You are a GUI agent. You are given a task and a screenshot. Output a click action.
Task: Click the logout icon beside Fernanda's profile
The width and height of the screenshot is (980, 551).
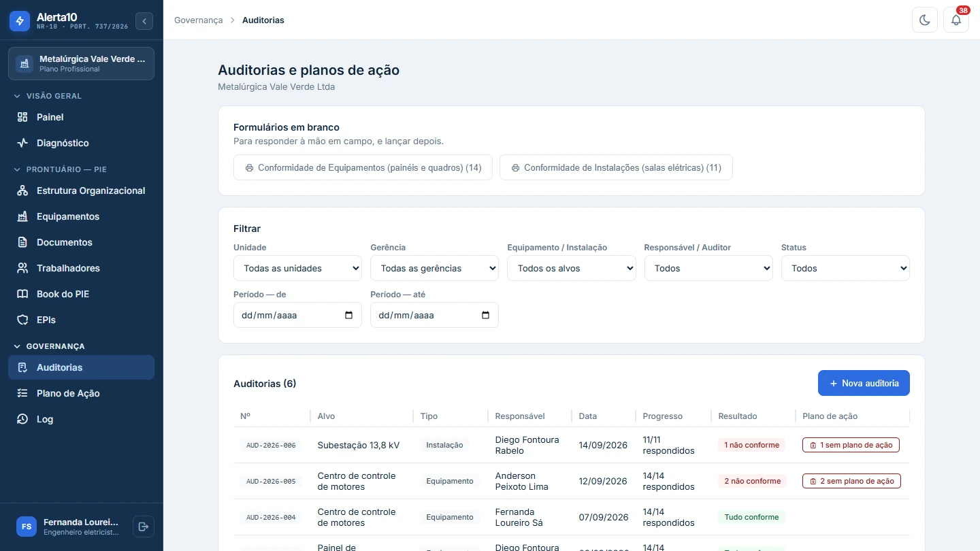click(x=143, y=527)
